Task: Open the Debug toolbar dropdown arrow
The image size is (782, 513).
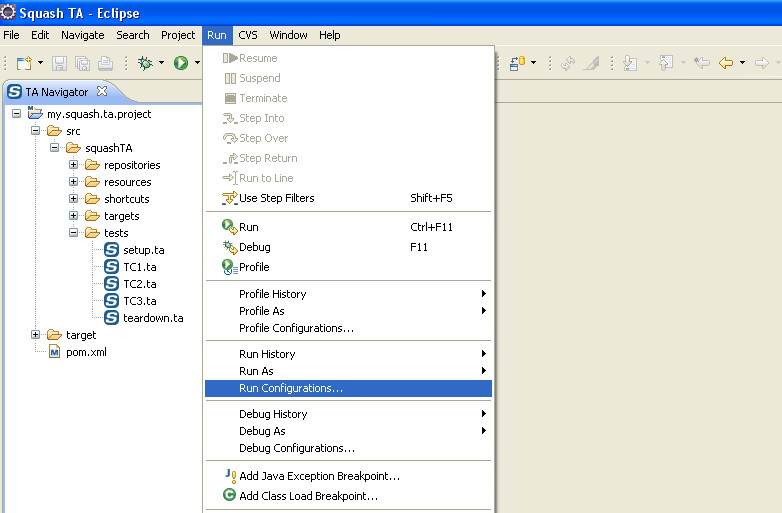Action: (x=161, y=63)
